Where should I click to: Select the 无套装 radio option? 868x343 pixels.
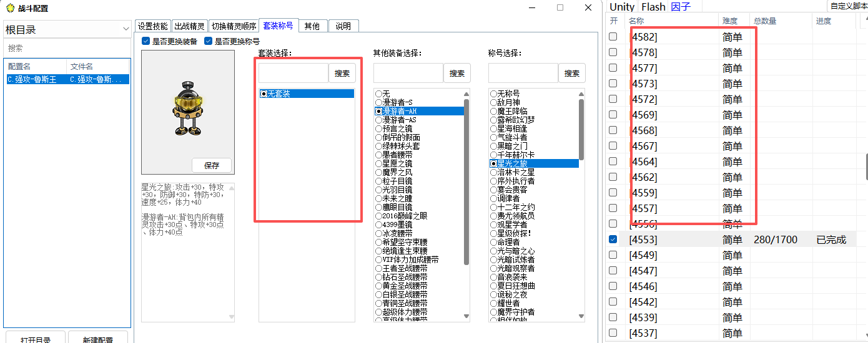[307, 94]
